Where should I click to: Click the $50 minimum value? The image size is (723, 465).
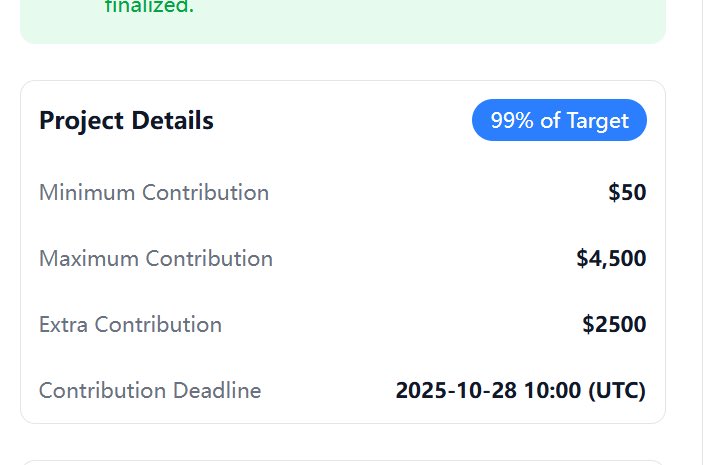627,192
